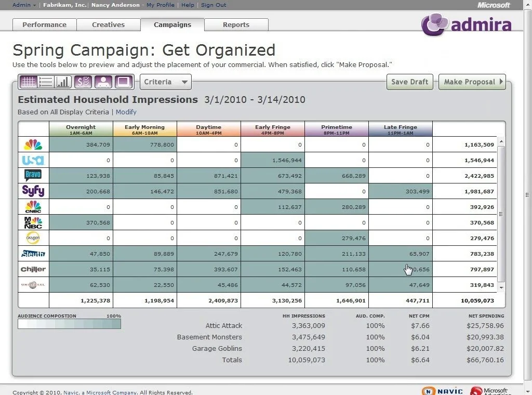
Task: Click the Garage Goblins row label
Action: click(217, 349)
